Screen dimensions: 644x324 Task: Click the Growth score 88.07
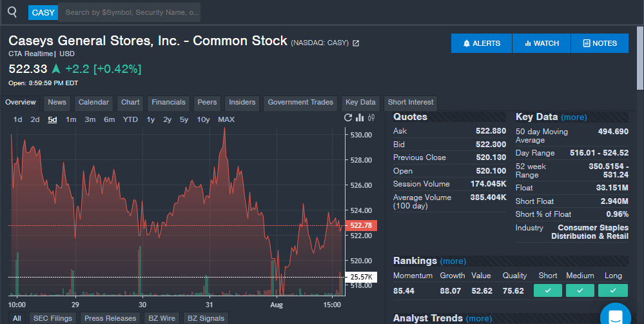[451, 290]
